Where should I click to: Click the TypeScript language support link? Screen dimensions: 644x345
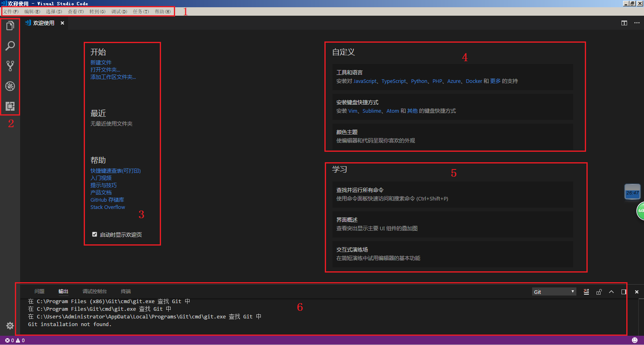coord(394,81)
